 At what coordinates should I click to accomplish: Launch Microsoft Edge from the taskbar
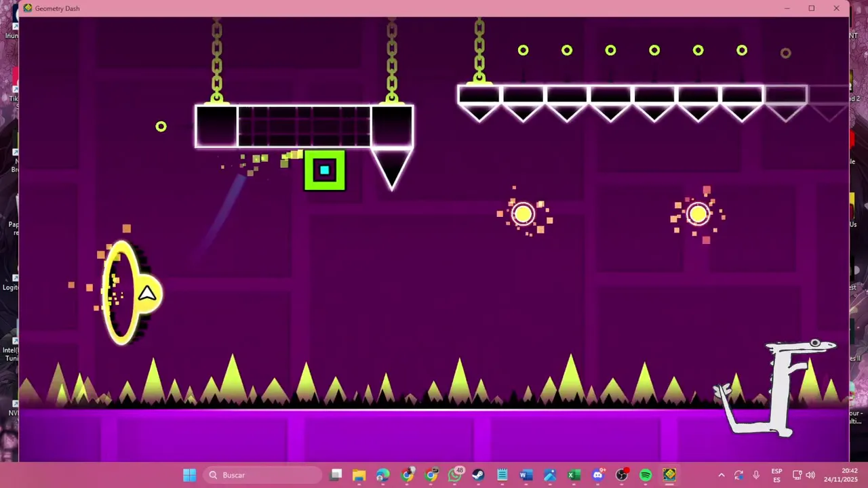382,475
